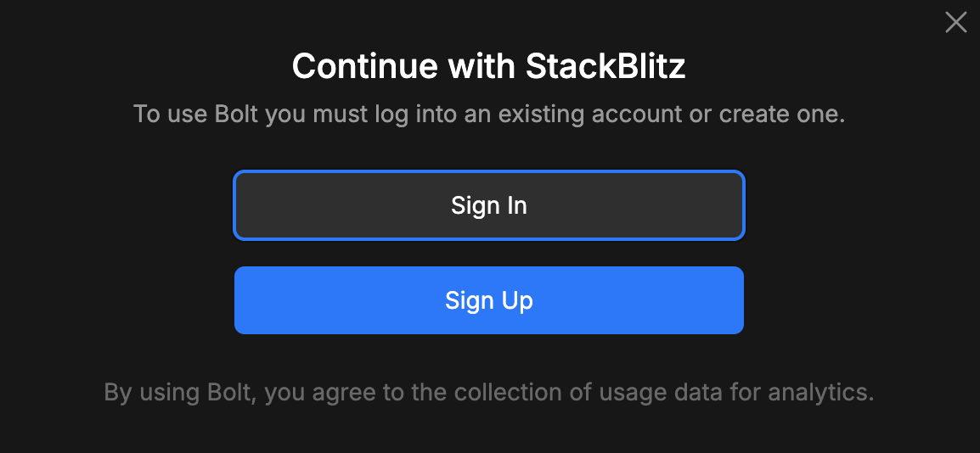Select the dark focused Sign In option
Image resolution: width=980 pixels, height=453 pixels.
click(x=489, y=205)
